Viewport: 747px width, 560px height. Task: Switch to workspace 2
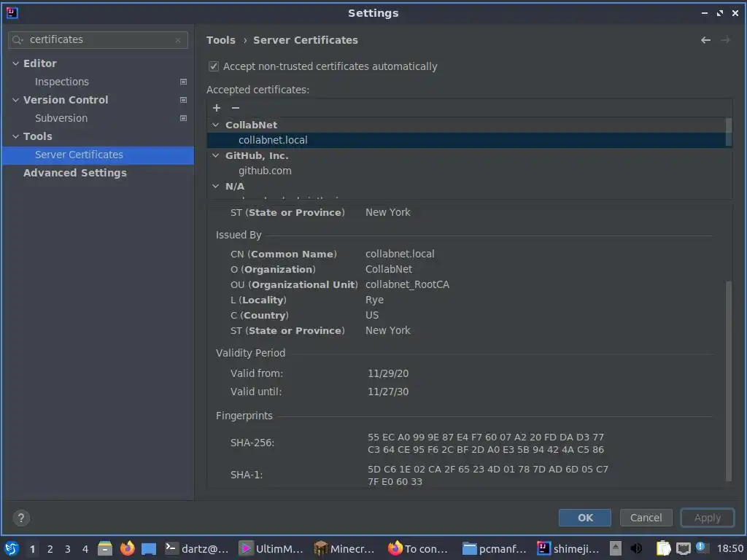coord(50,549)
